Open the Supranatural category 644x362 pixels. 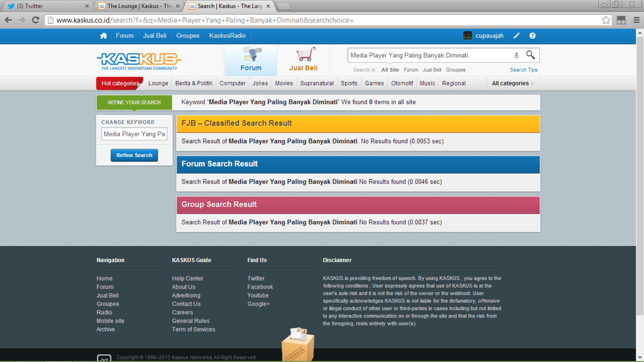click(317, 83)
